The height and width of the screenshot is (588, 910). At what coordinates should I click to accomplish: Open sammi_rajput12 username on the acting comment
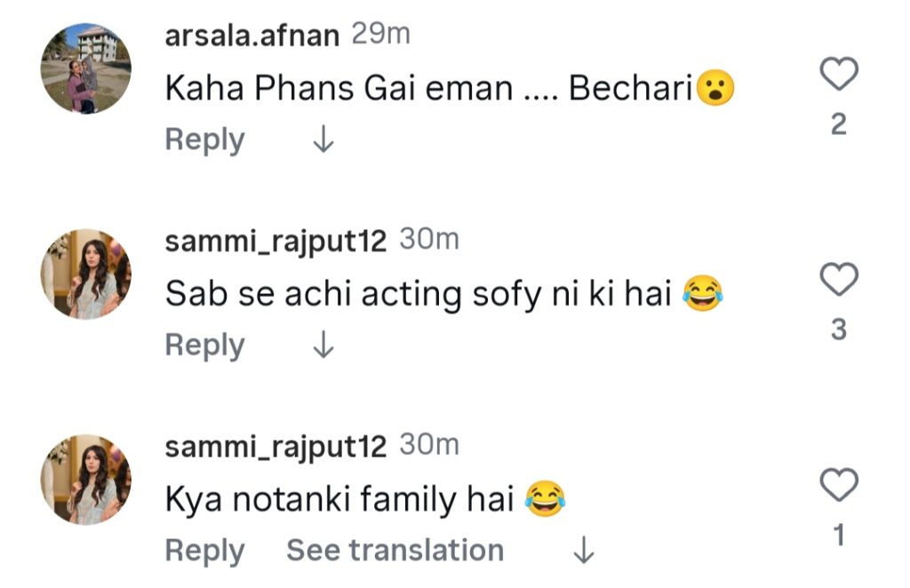[275, 242]
